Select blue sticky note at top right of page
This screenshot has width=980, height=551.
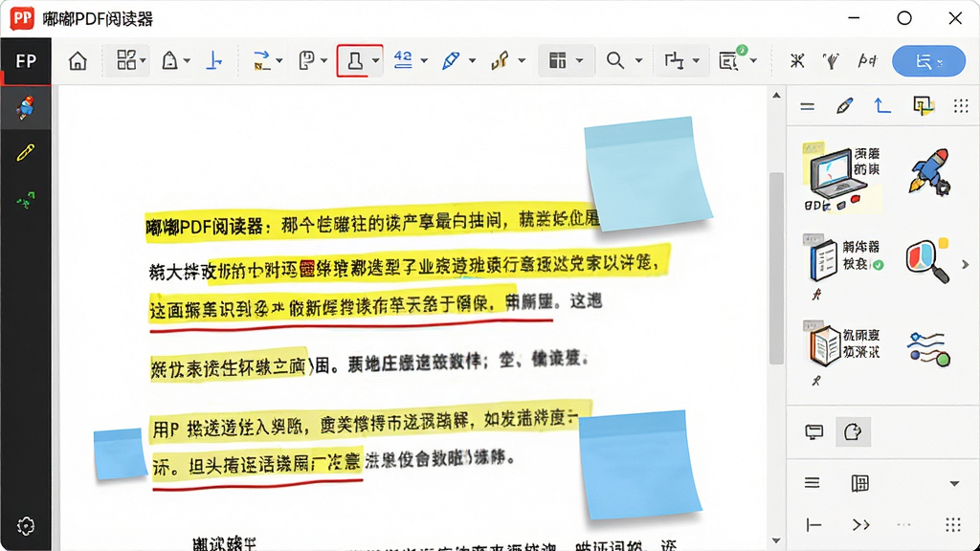click(x=648, y=174)
